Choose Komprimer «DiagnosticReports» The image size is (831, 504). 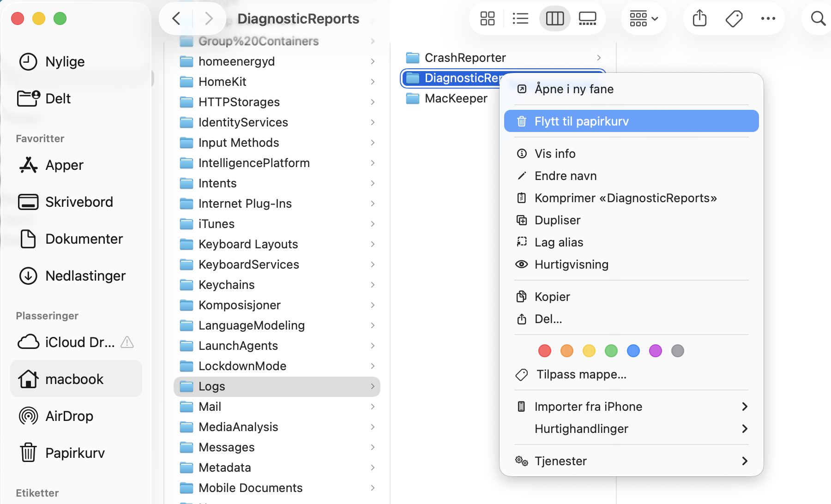click(631, 198)
